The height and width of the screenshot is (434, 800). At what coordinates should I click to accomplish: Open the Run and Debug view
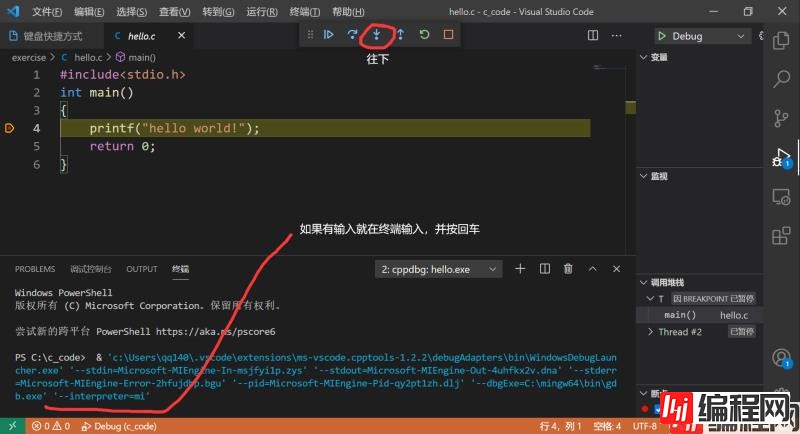point(781,157)
